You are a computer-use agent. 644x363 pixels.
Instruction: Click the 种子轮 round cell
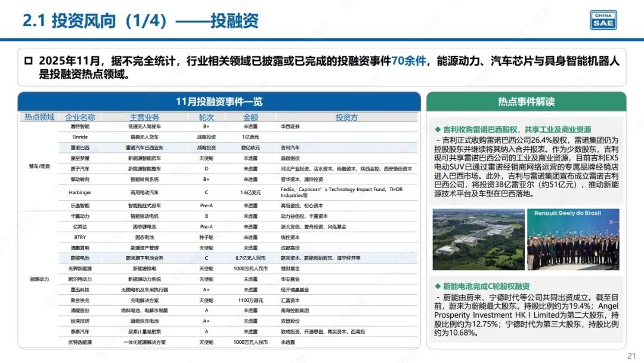206,237
